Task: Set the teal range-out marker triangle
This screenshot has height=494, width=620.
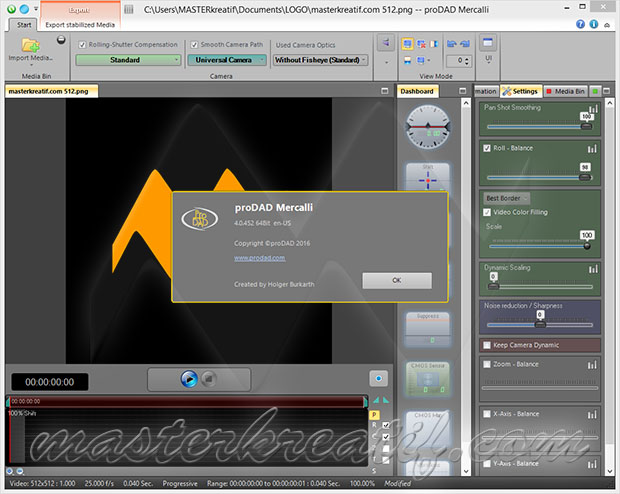Action: (386, 400)
